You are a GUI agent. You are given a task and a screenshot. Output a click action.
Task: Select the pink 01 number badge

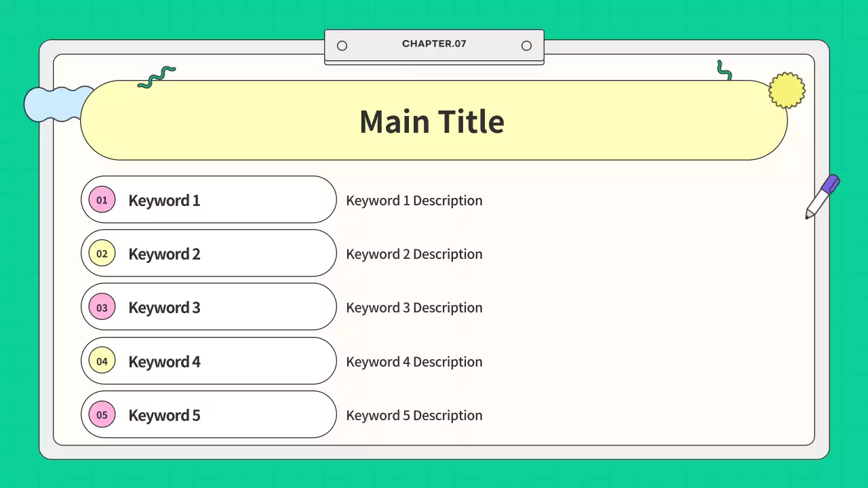coord(102,200)
